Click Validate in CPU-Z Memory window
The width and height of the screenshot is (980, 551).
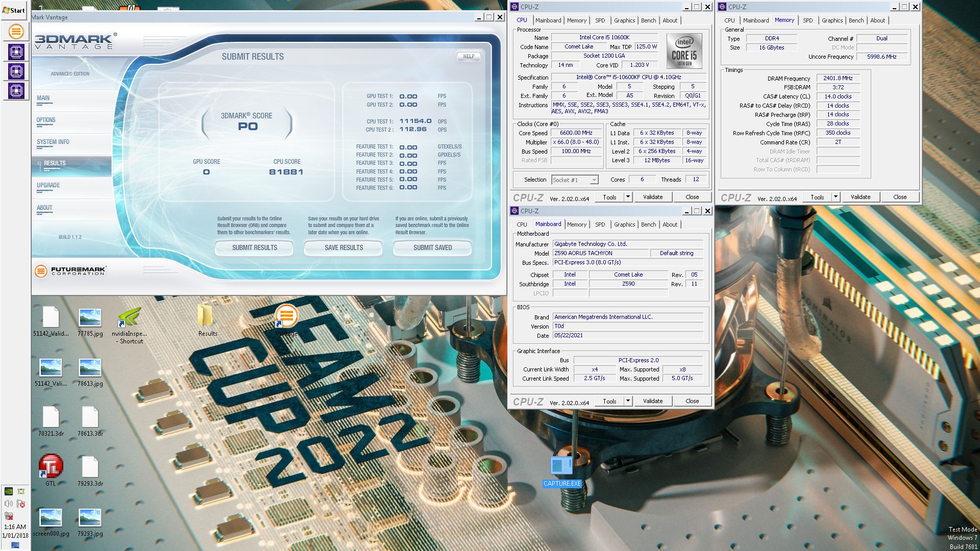[861, 197]
